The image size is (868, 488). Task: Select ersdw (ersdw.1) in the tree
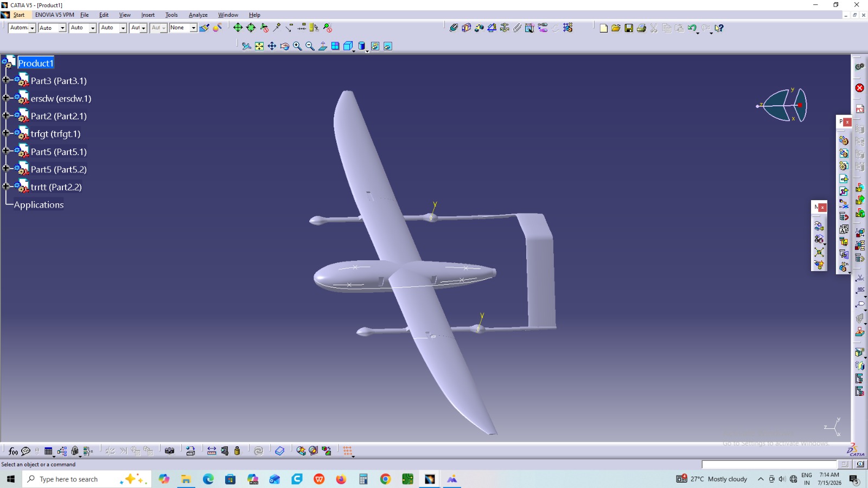point(61,99)
